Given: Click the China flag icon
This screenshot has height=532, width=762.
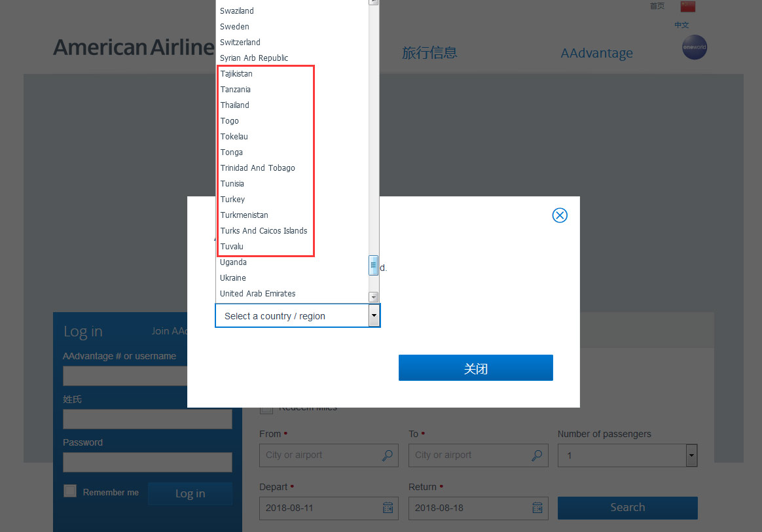Looking at the screenshot, I should click(687, 7).
